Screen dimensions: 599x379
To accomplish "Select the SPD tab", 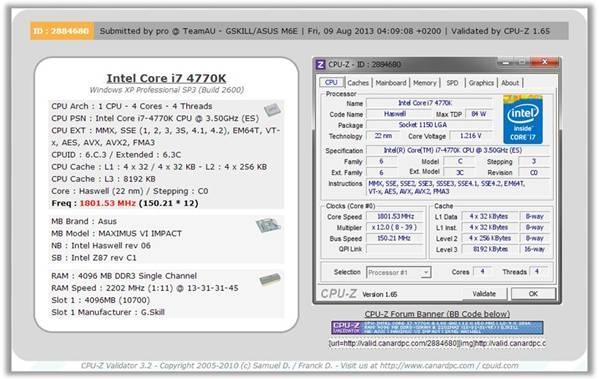I will 452,83.
